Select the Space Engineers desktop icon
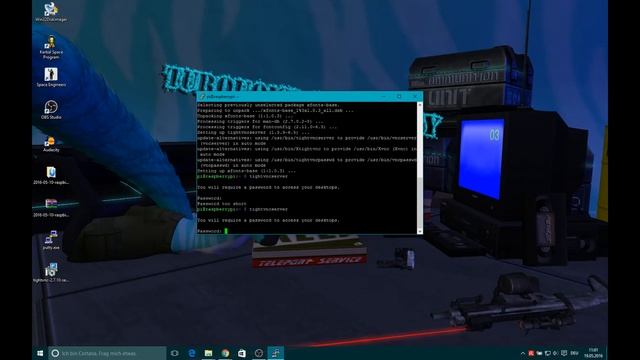 pos(51,78)
